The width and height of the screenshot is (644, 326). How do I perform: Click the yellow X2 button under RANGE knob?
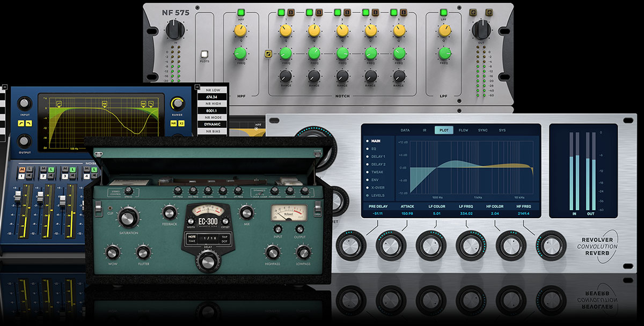(182, 124)
